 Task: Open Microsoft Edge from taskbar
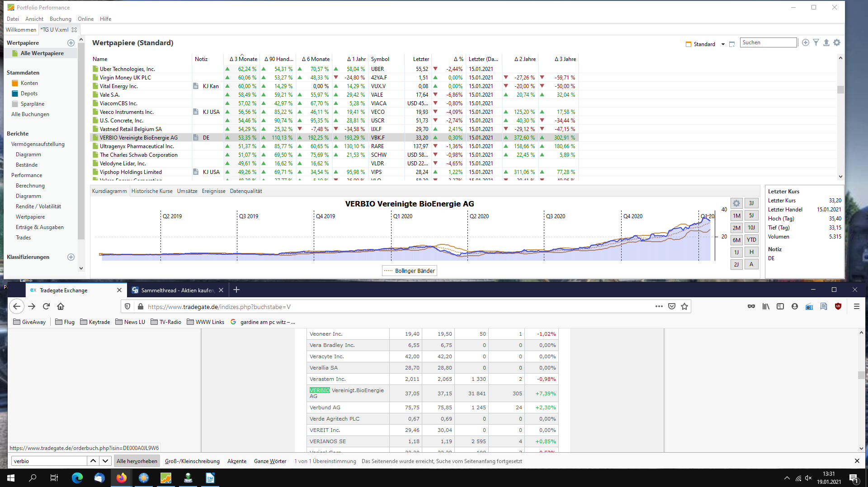[x=77, y=478]
